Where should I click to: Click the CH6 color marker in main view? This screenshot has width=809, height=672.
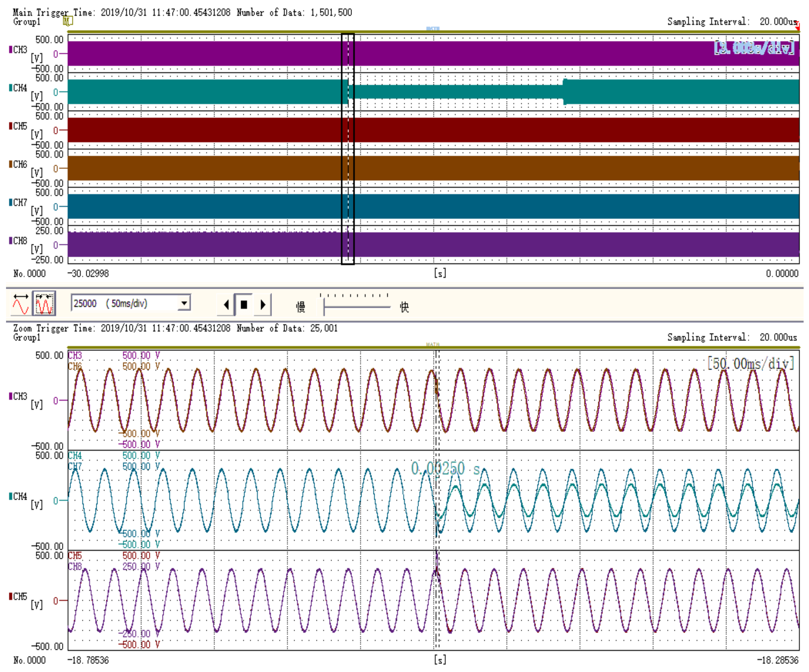[x=11, y=164]
